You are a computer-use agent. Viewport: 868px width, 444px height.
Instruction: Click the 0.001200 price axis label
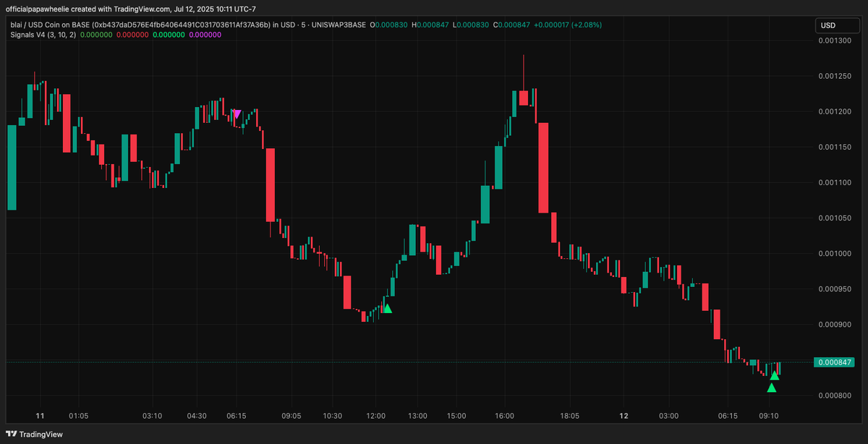point(834,111)
